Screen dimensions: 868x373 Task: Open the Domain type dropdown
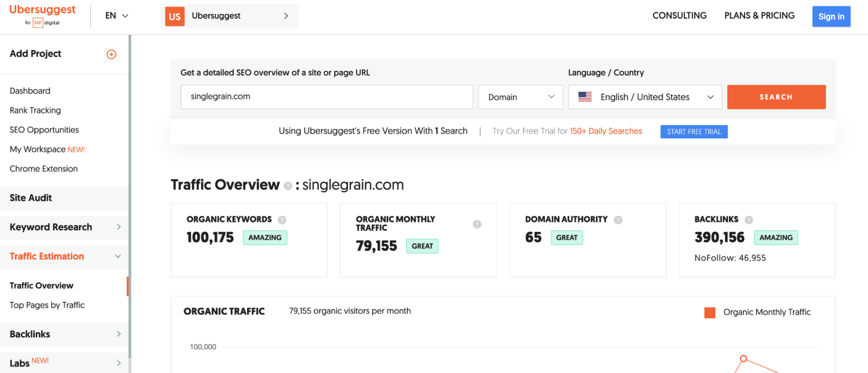pos(521,97)
